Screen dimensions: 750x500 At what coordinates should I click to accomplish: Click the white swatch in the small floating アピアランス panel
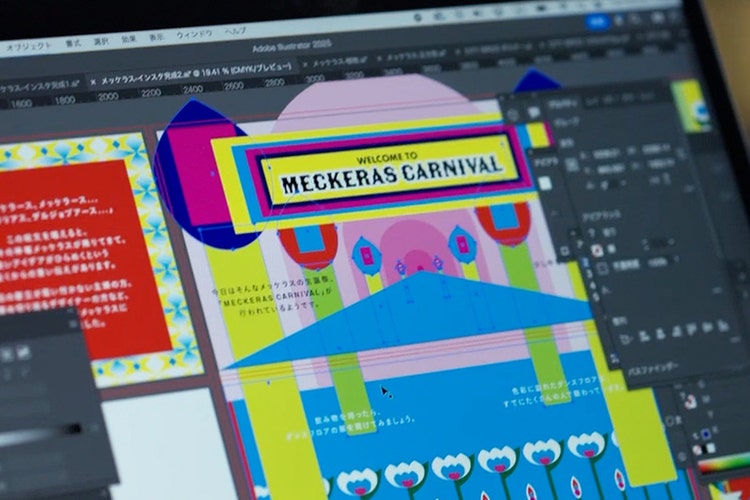(544, 183)
